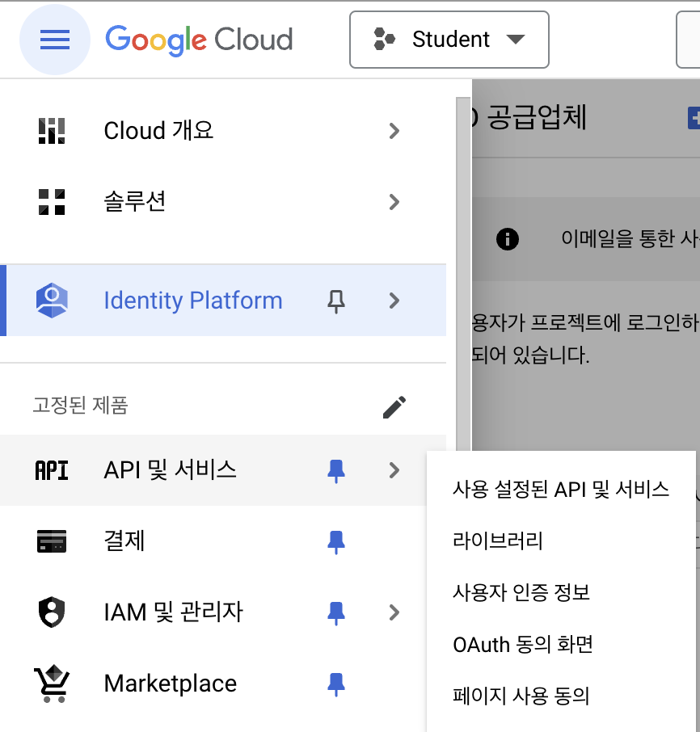Click the Google Cloud logo
Viewport: 700px width, 732px height.
[199, 40]
